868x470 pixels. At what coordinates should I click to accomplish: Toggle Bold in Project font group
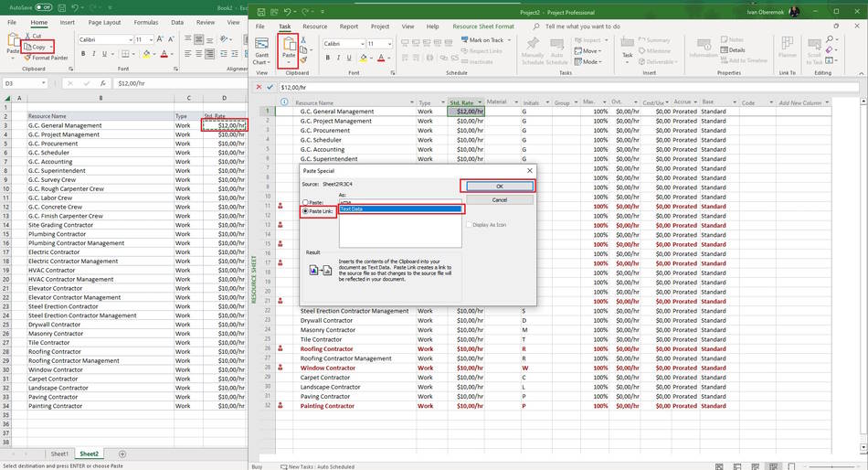click(x=328, y=58)
